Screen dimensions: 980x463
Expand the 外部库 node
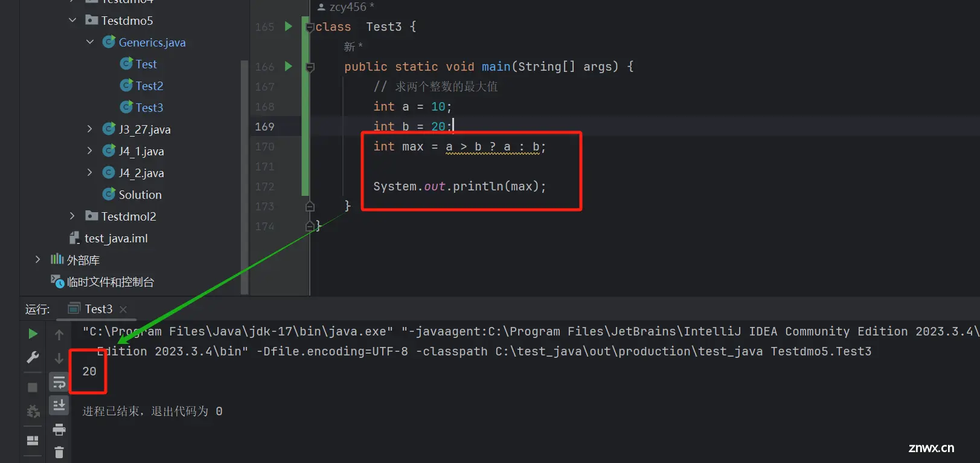click(x=37, y=259)
